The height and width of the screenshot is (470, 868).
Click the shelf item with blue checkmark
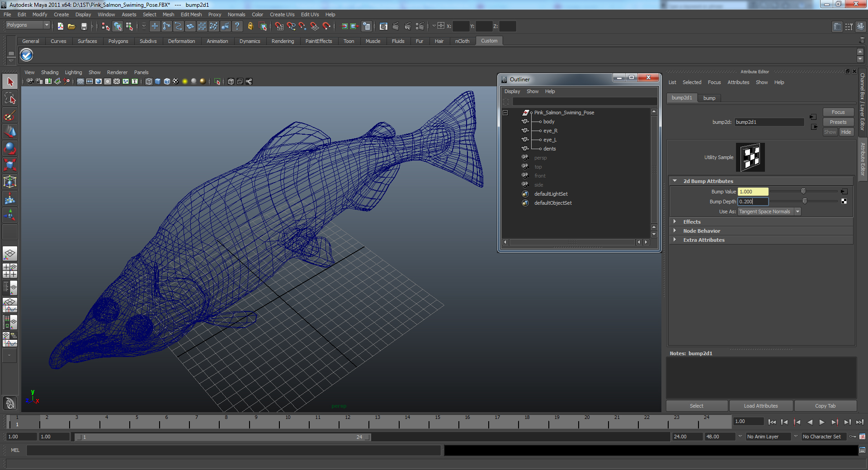[27, 55]
